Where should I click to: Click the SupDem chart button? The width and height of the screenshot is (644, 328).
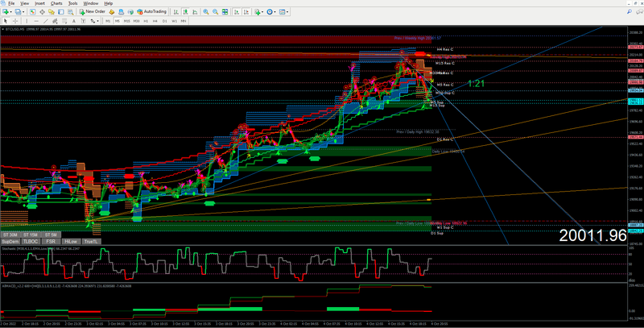pos(10,241)
